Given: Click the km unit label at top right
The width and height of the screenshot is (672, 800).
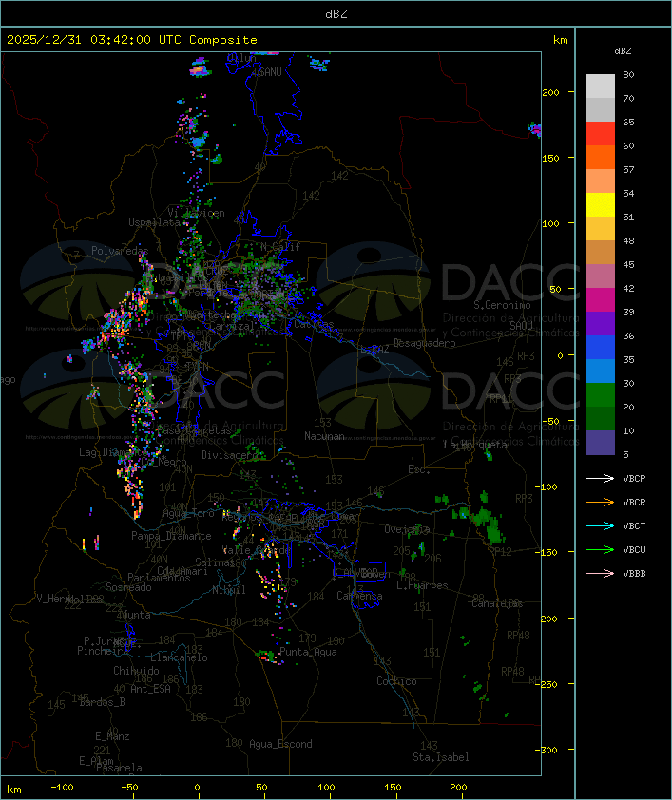Looking at the screenshot, I should pos(560,40).
